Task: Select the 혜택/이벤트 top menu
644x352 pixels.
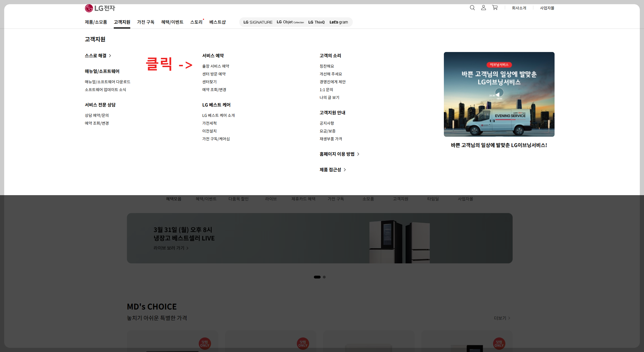Action: click(x=172, y=22)
